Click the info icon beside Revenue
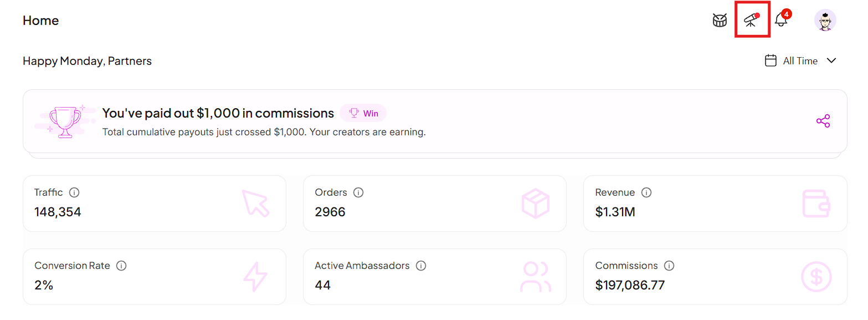 tap(646, 192)
